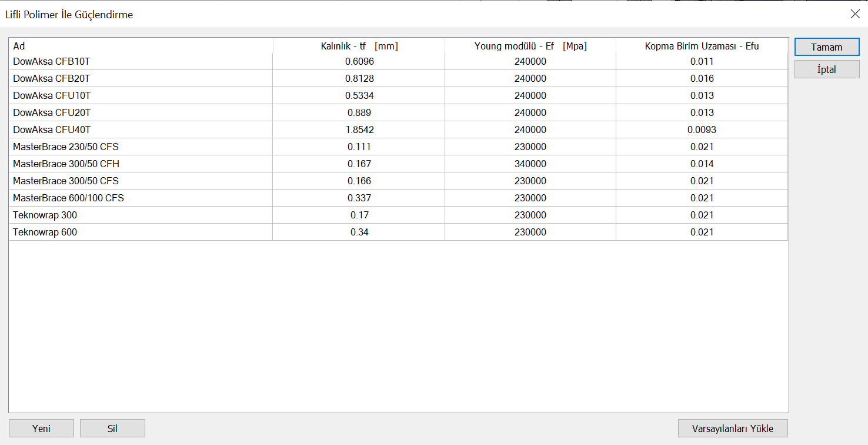Viewport: 868px width, 445px height.
Task: Click Young modulus cell of DowAksa CFB10T
Action: click(x=530, y=61)
